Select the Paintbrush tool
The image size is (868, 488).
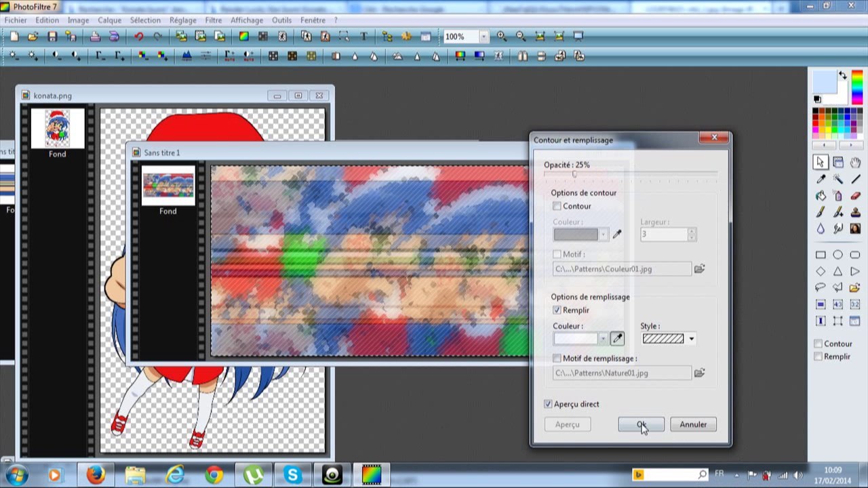(821, 212)
